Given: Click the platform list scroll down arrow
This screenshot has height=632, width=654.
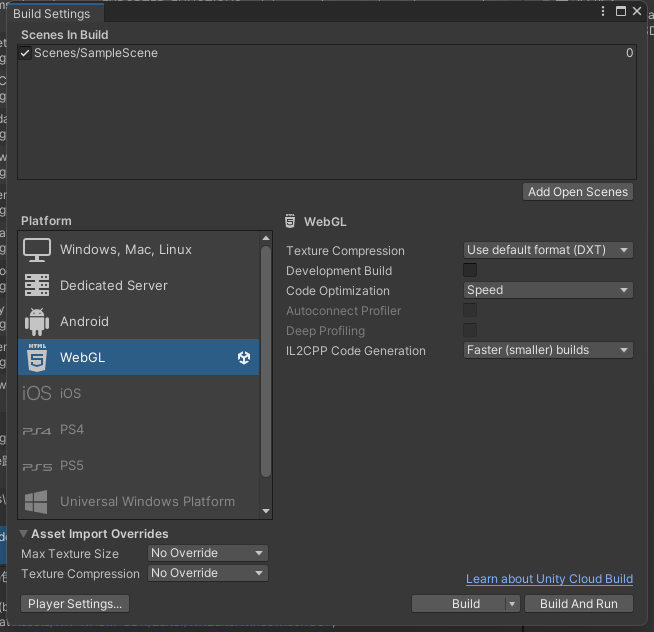Looking at the screenshot, I should click(266, 511).
